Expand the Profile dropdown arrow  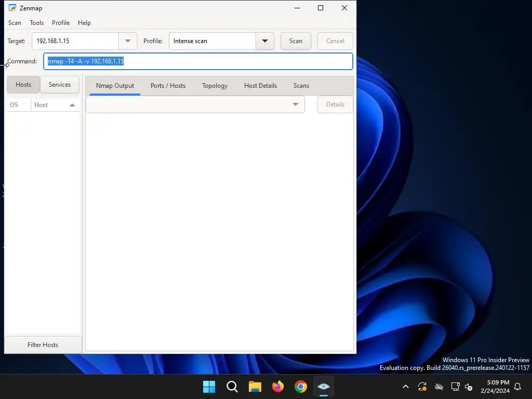264,41
